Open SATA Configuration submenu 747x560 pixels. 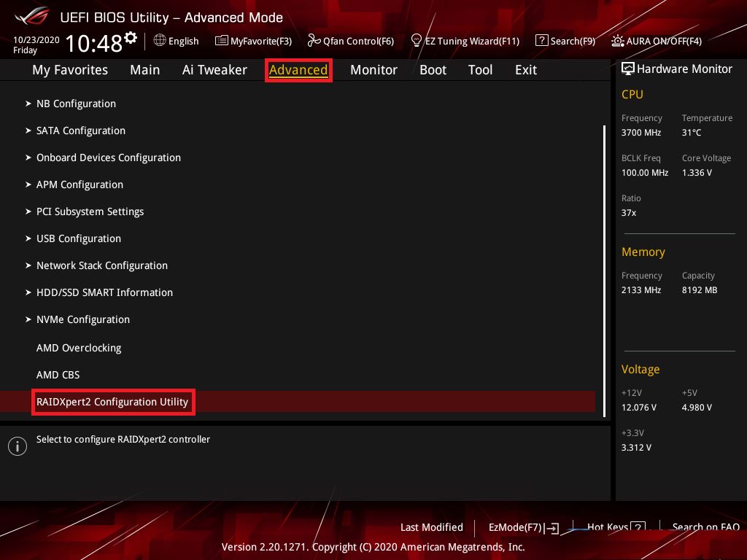tap(81, 131)
